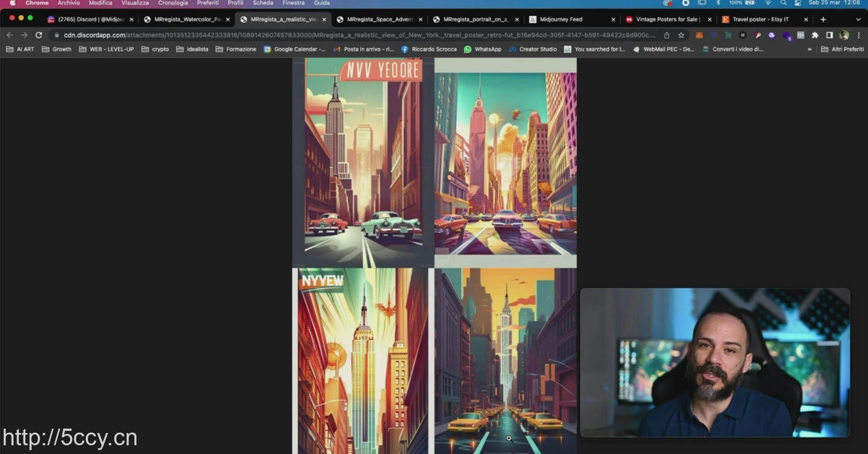Open the teal N extension
868x454 pixels.
(x=728, y=35)
